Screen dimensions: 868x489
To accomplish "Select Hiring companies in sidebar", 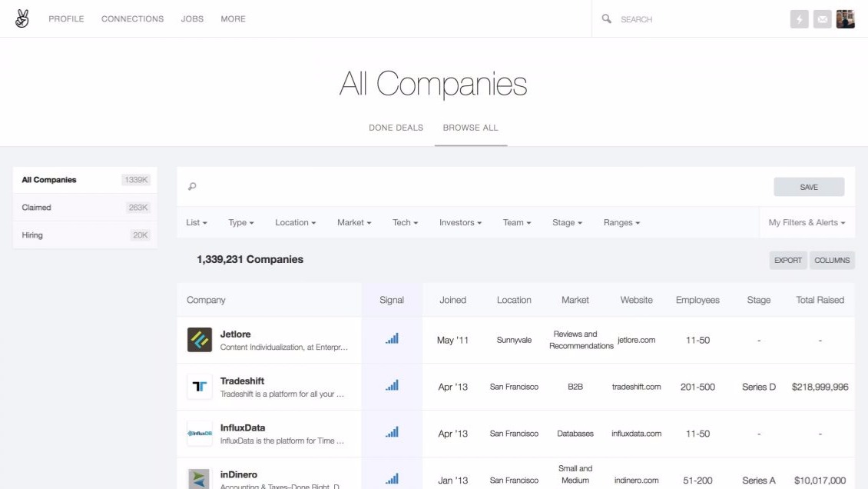I will 84,235.
